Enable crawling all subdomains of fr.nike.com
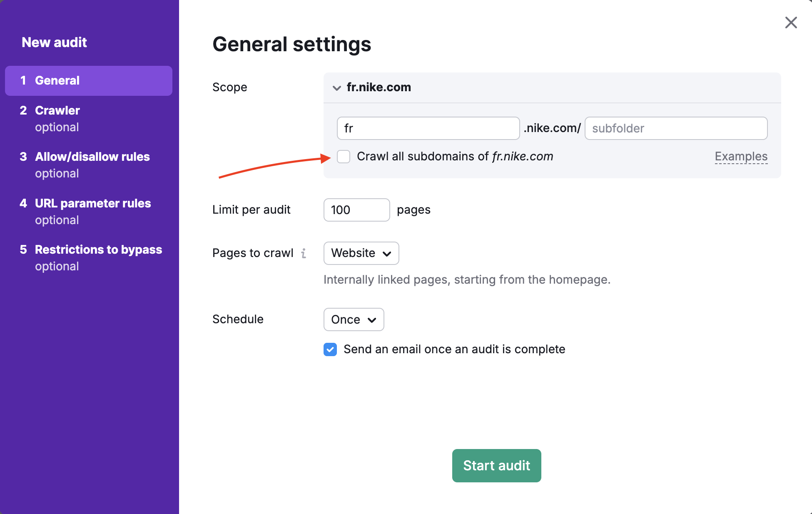Viewport: 812px width, 514px height. [344, 157]
